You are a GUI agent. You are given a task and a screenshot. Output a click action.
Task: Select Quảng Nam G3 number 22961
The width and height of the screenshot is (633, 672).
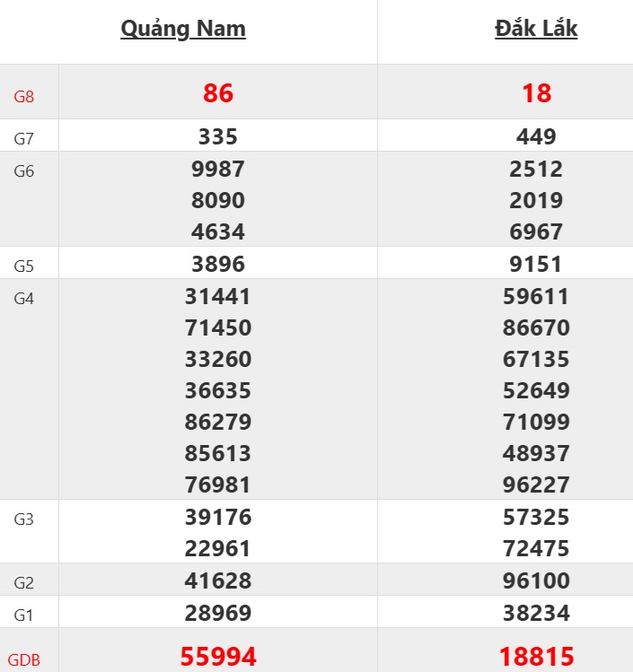(218, 548)
